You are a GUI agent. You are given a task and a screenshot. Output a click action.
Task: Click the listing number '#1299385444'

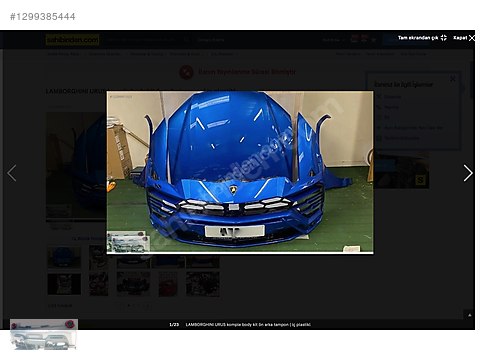coord(43,17)
